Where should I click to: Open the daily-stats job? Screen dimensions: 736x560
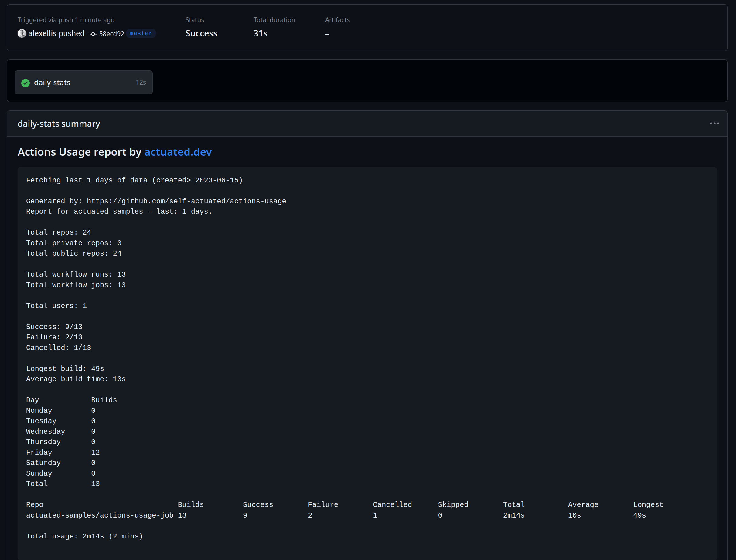coord(52,82)
